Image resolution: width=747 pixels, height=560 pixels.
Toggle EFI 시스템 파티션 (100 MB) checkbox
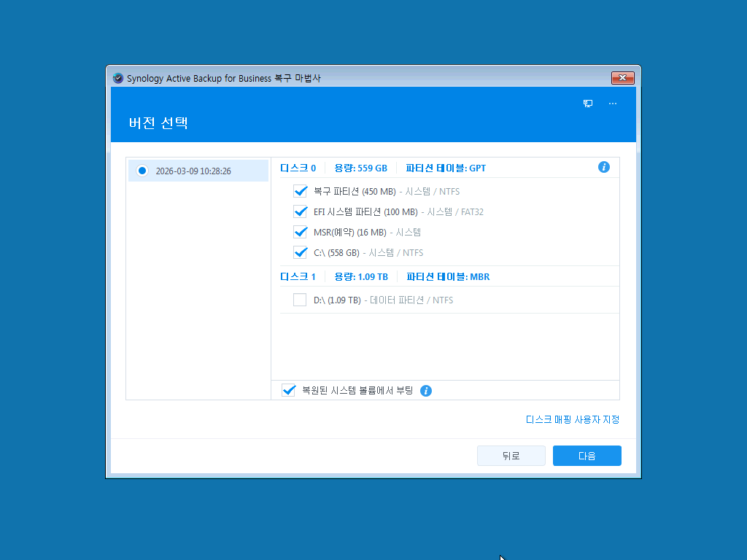tap(300, 211)
